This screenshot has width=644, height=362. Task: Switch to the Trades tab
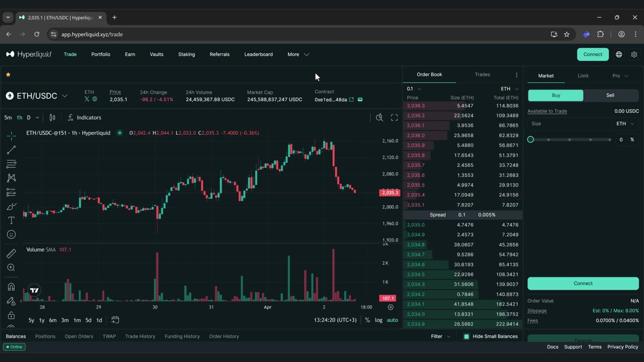(x=482, y=74)
